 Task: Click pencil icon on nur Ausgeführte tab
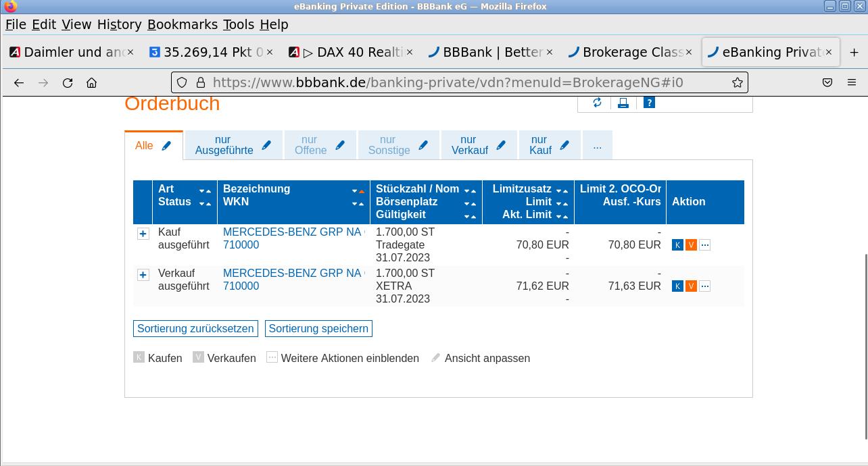[x=266, y=145]
